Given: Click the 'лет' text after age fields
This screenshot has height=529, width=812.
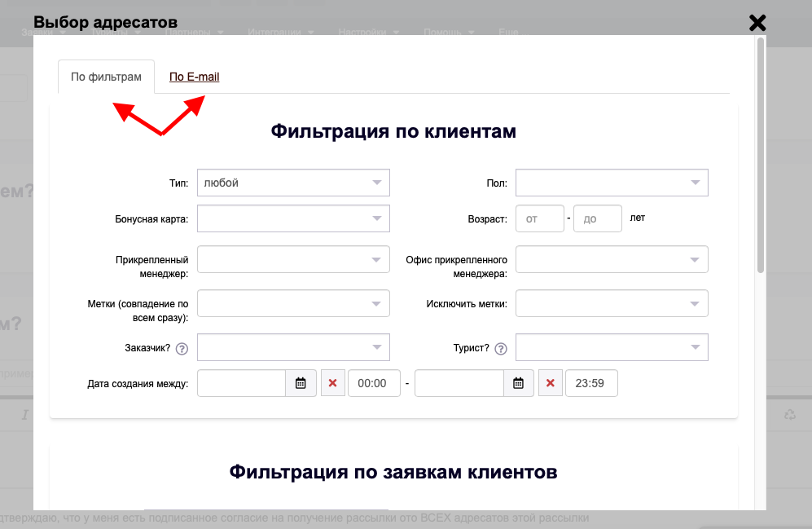Looking at the screenshot, I should click(x=638, y=218).
